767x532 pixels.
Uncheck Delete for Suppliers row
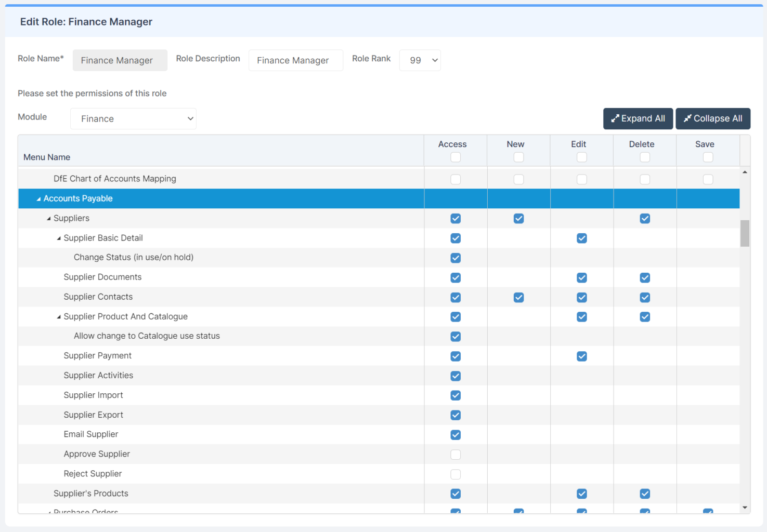(x=645, y=218)
